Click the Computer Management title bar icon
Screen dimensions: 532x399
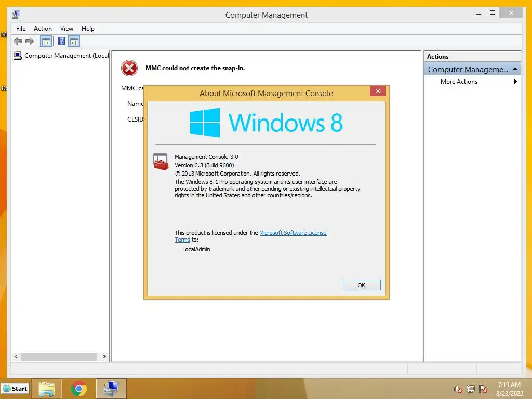(x=16, y=15)
